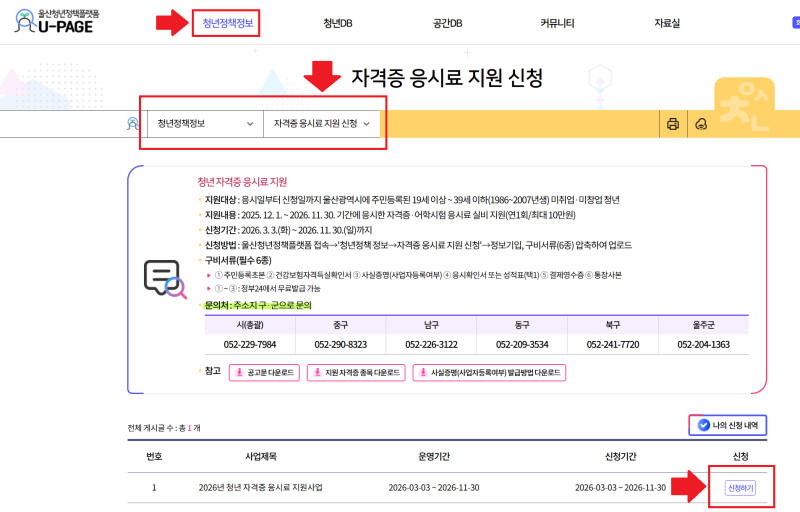Click the 자격증 응시료 지원 신청 page title
This screenshot has height=512, width=800.
[x=447, y=78]
